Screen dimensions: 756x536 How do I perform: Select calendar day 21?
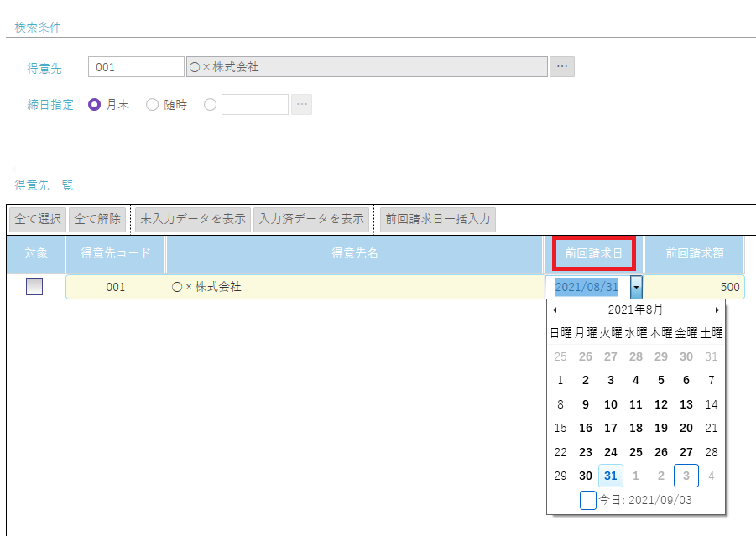pos(712,428)
